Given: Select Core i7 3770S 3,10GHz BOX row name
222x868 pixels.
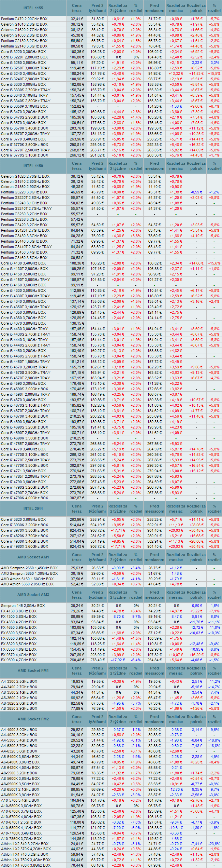Looking at the screenshot, I should [x=25, y=155].
